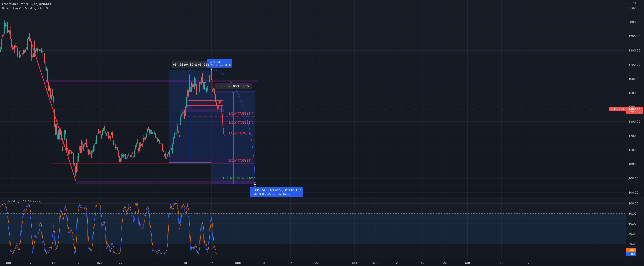Viewport: 644px width, 266px height.
Task: Click the red 1389.65 current price label
Action: [634, 109]
